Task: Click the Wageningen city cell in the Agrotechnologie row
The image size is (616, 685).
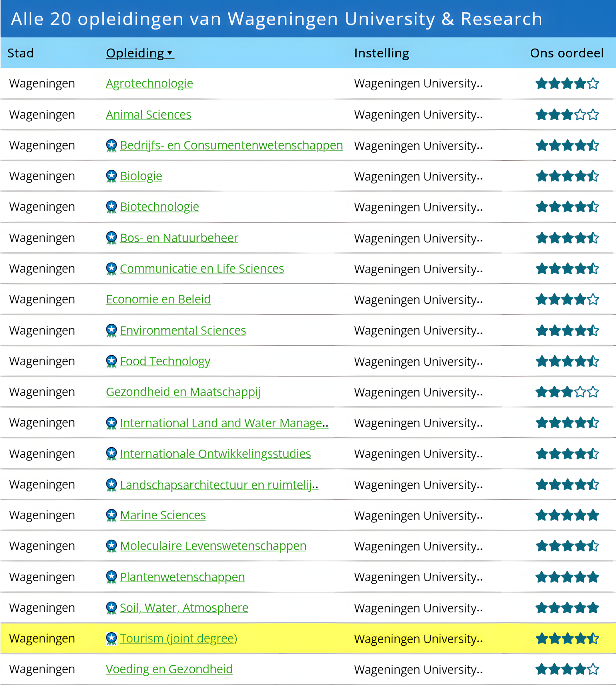Action: pyautogui.click(x=42, y=84)
